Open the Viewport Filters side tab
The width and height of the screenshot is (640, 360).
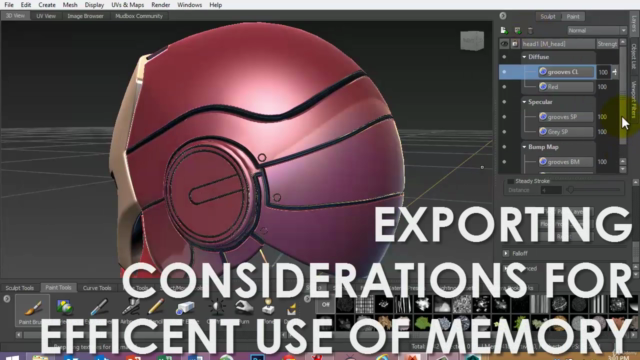tap(633, 99)
